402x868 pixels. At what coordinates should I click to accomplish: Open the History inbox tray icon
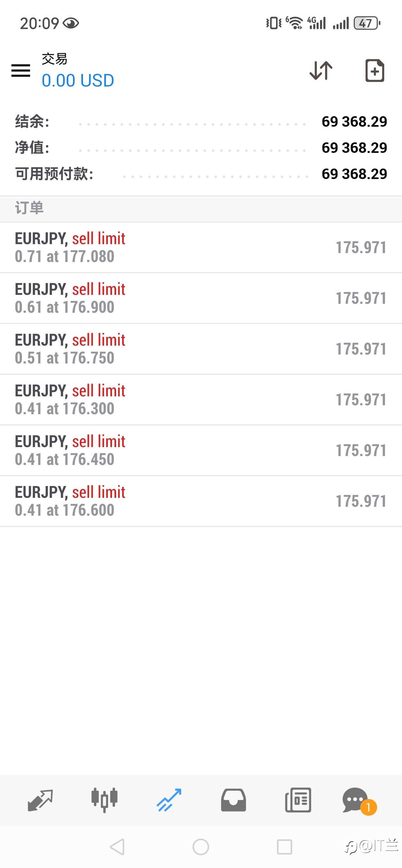(x=233, y=800)
